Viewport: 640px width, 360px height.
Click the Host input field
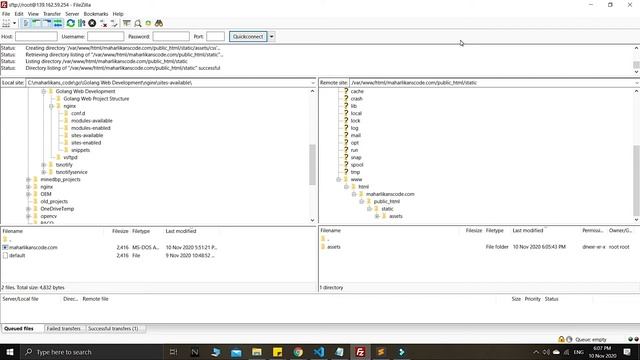tap(36, 36)
